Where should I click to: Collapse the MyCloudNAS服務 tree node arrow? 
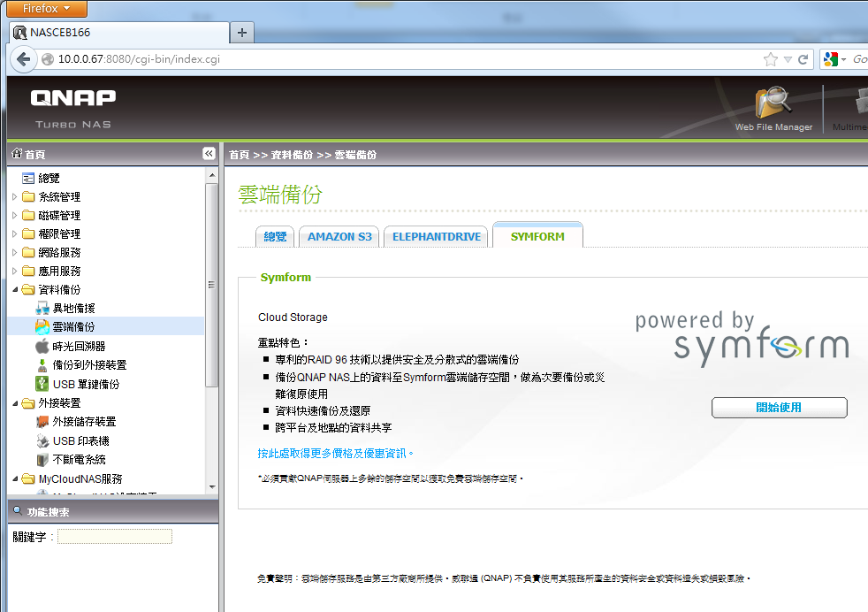15,478
